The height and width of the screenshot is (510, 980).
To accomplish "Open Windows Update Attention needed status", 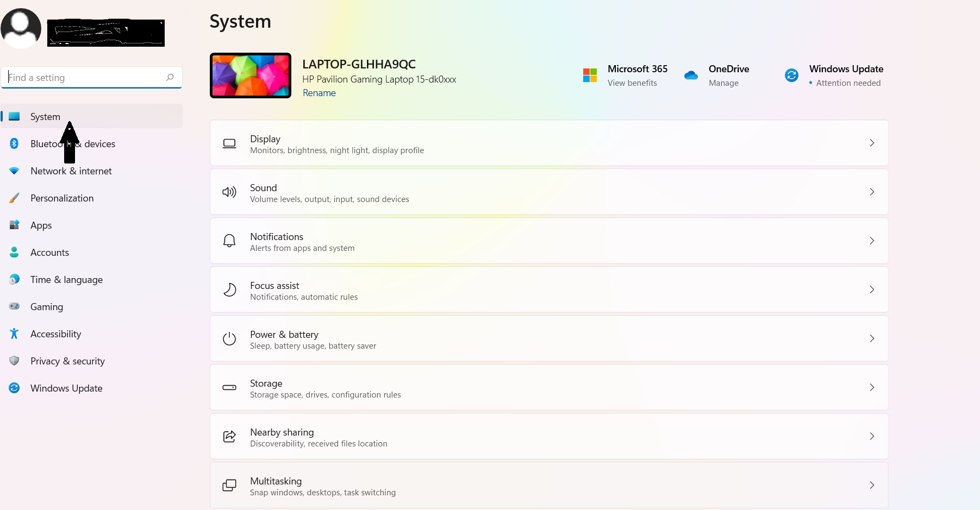I will click(x=847, y=83).
